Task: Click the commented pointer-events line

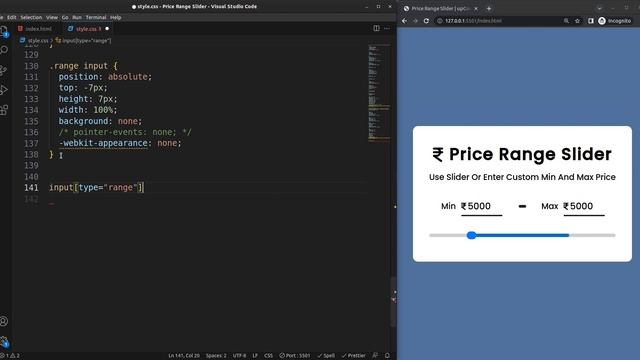Action: click(124, 132)
